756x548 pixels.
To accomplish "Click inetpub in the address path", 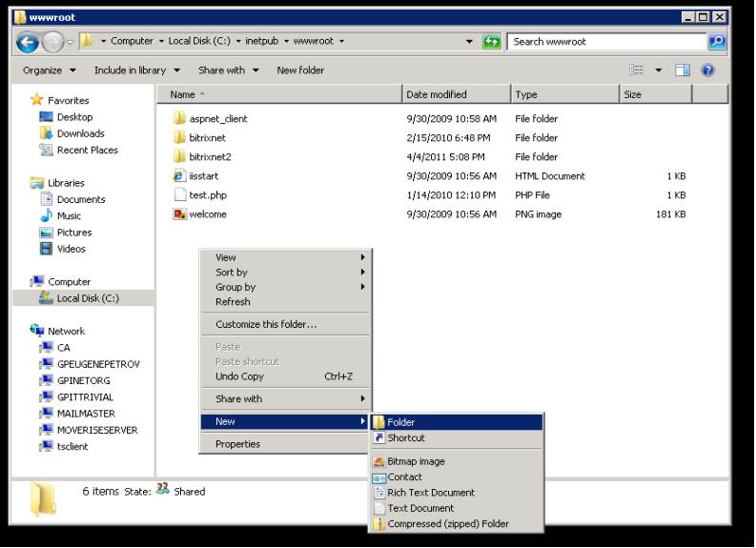I will (262, 41).
